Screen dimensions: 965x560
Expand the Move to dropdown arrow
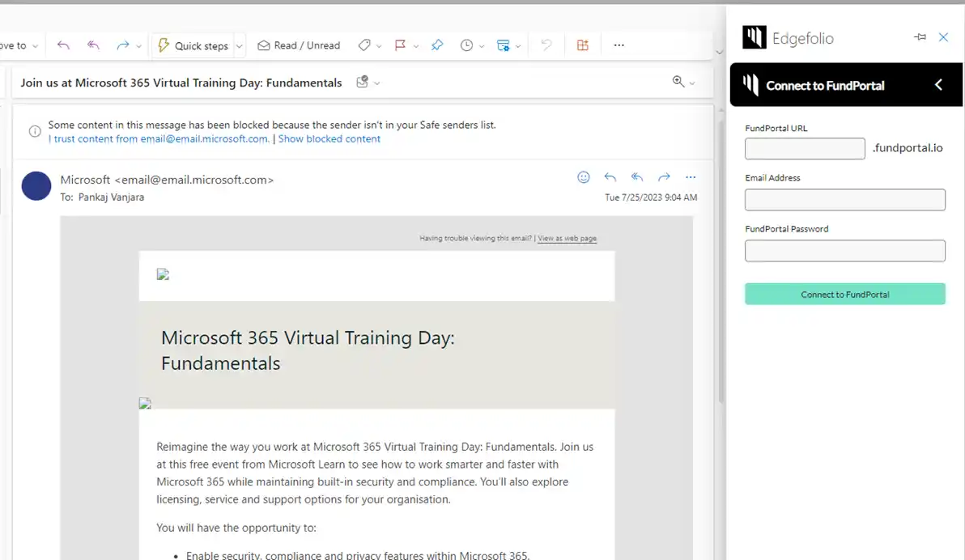coord(35,46)
